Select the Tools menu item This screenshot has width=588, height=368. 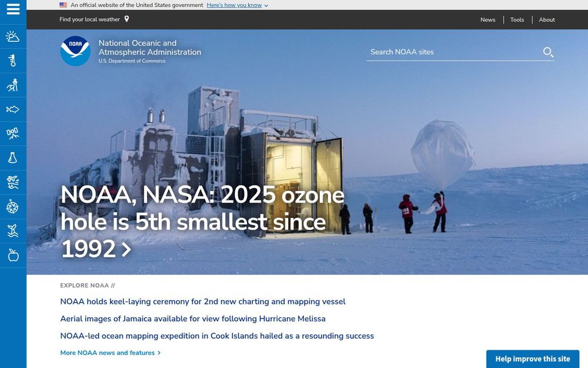pos(517,19)
